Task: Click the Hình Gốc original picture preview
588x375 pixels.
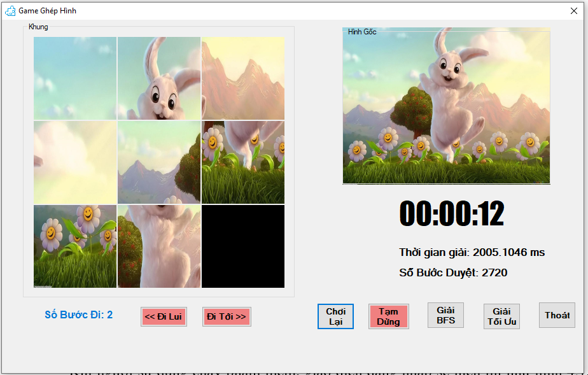Action: pos(446,106)
